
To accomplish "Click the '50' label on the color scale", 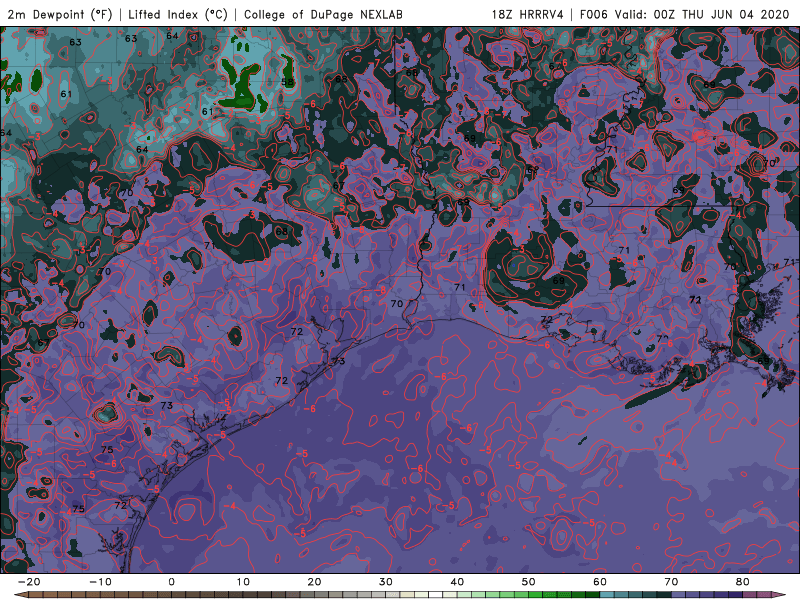I will coord(529,582).
